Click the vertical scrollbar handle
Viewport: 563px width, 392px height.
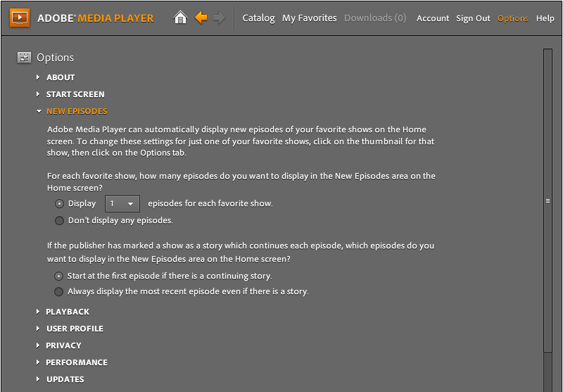click(x=548, y=201)
